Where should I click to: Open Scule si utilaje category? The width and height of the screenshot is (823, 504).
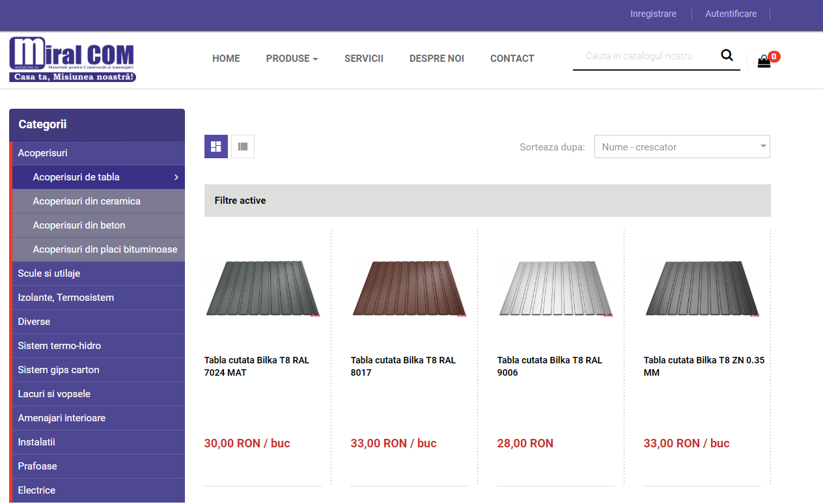pos(98,273)
